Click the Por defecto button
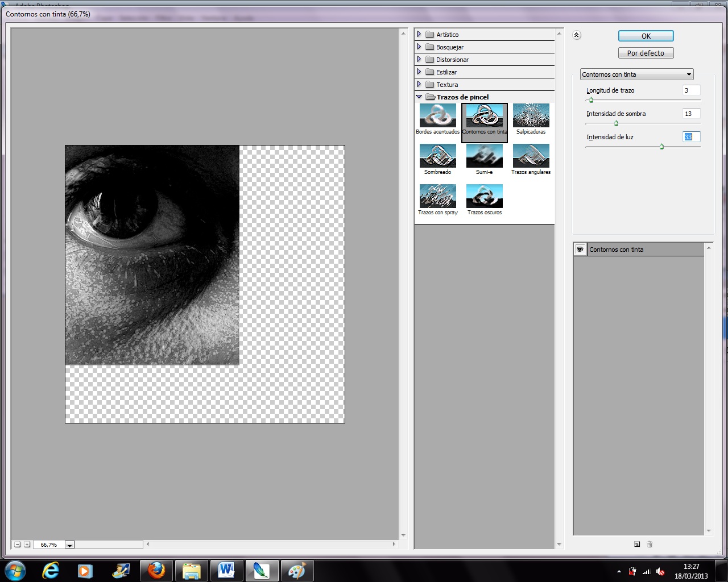This screenshot has width=728, height=582. click(x=646, y=53)
